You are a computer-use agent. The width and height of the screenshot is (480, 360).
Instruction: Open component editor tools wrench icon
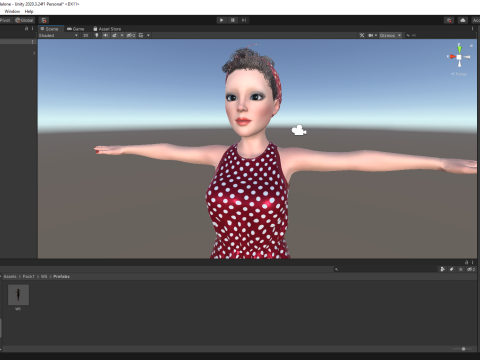click(x=362, y=35)
